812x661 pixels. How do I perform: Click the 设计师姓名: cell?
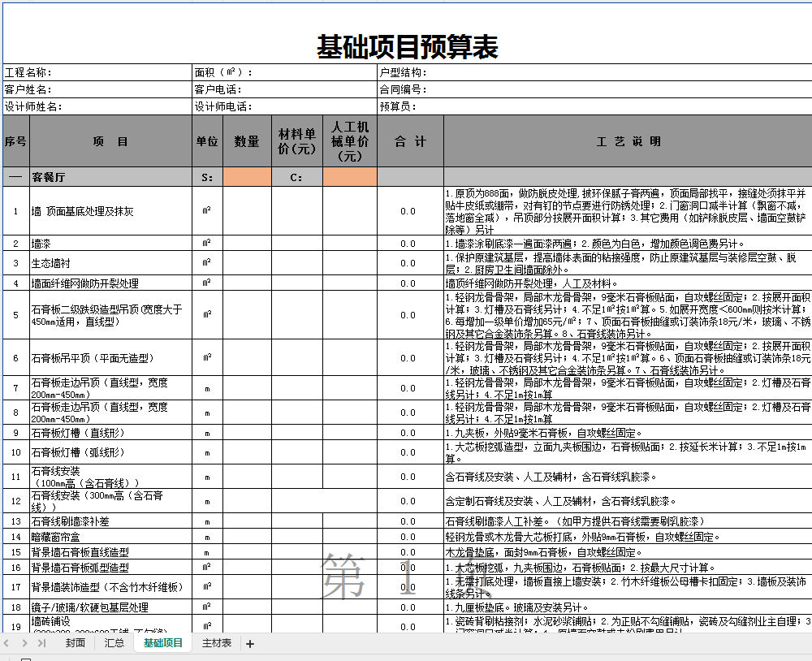tap(97, 106)
